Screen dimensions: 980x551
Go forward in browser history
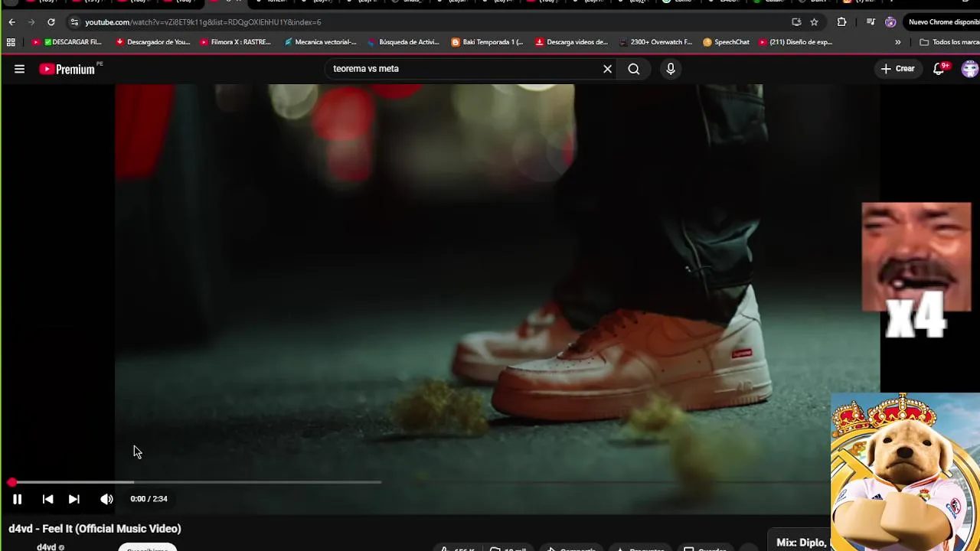point(31,22)
